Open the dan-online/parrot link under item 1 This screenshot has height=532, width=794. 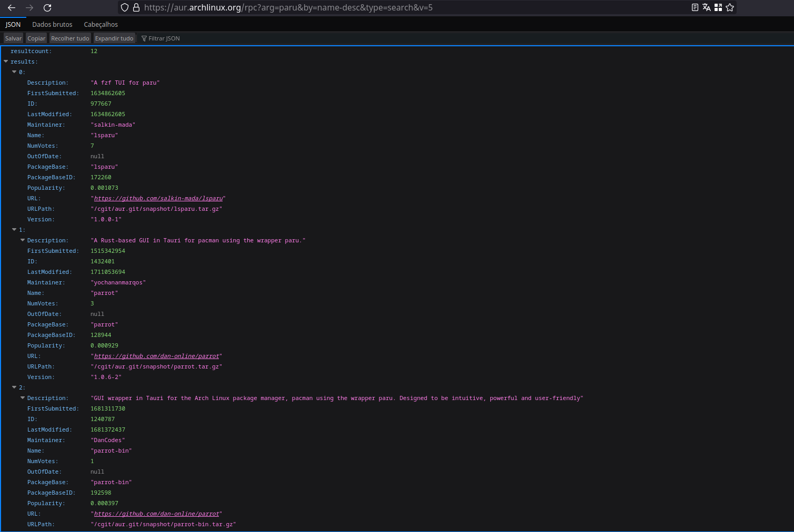[x=157, y=356]
